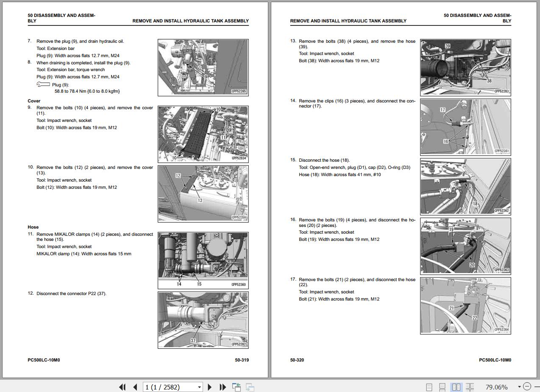This screenshot has height=392, width=540.
Task: Click the zoom out minus button
Action: pyautogui.click(x=527, y=386)
